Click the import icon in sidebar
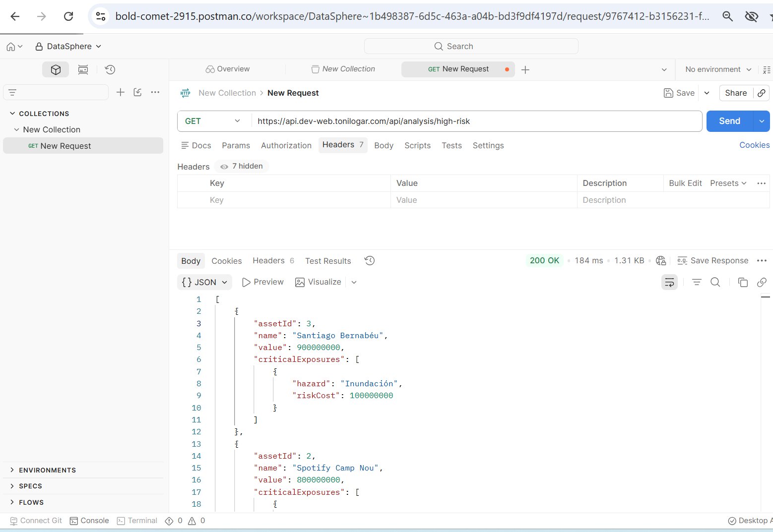 [x=137, y=92]
